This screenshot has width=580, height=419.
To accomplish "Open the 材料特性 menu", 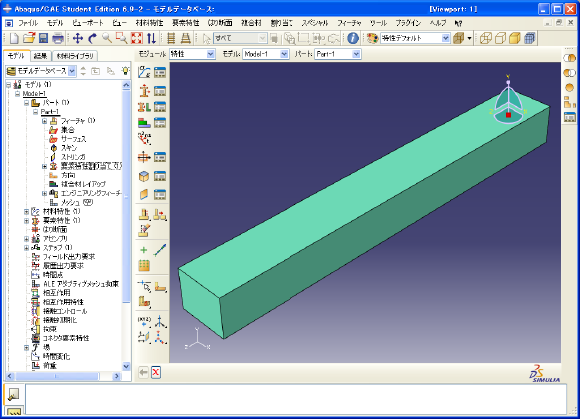I will pyautogui.click(x=149, y=23).
